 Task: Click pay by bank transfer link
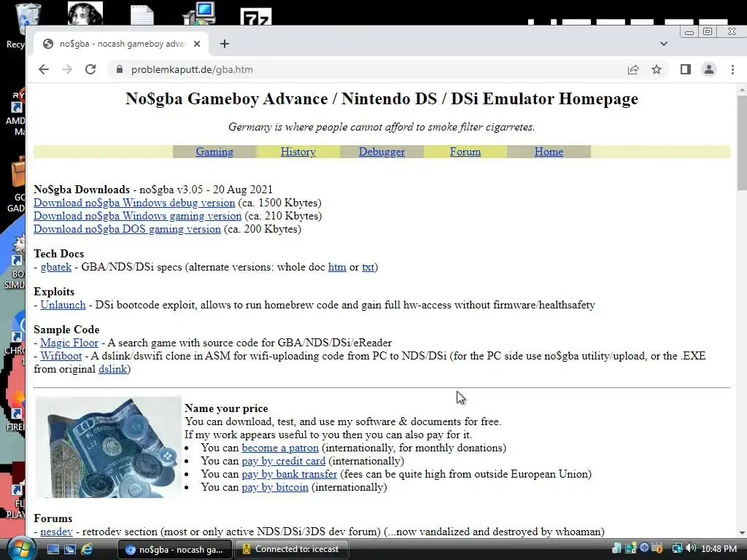(289, 474)
